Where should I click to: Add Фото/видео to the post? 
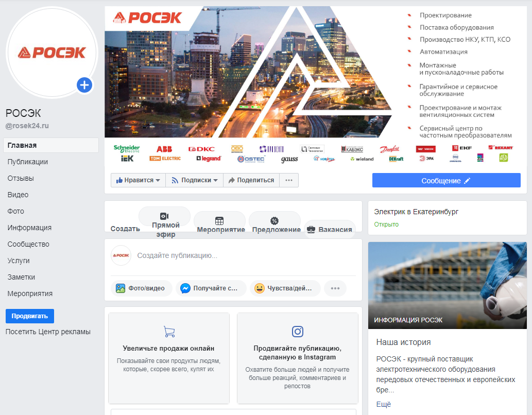141,288
